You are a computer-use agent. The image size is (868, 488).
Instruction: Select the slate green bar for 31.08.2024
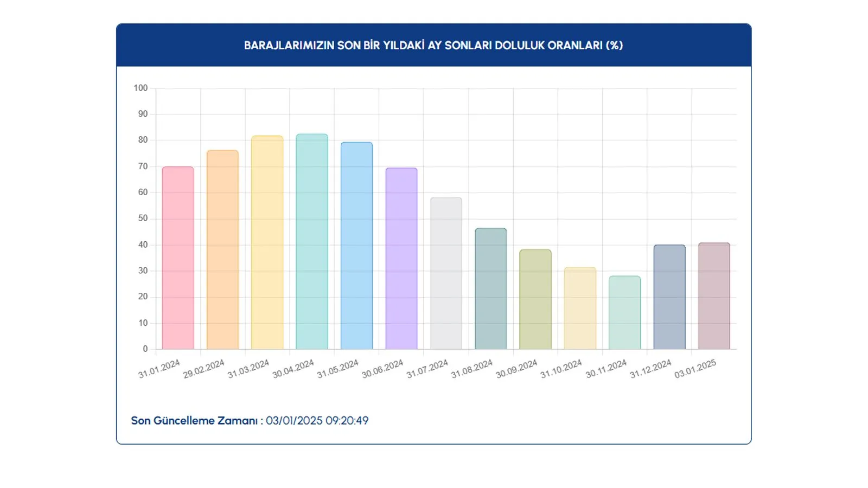tap(490, 289)
